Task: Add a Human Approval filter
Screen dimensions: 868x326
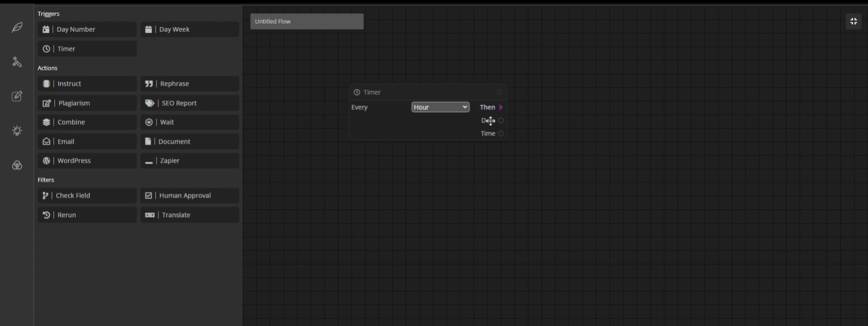Action: [189, 196]
